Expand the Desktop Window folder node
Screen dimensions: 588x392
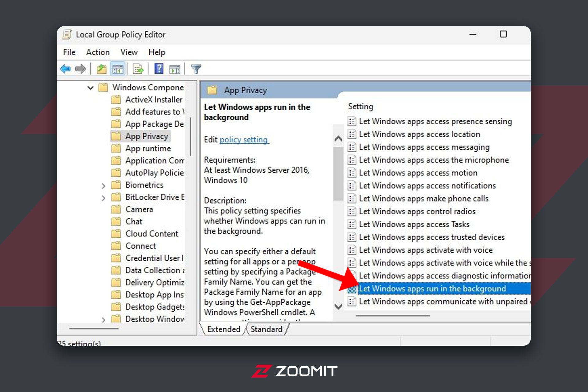(x=103, y=319)
